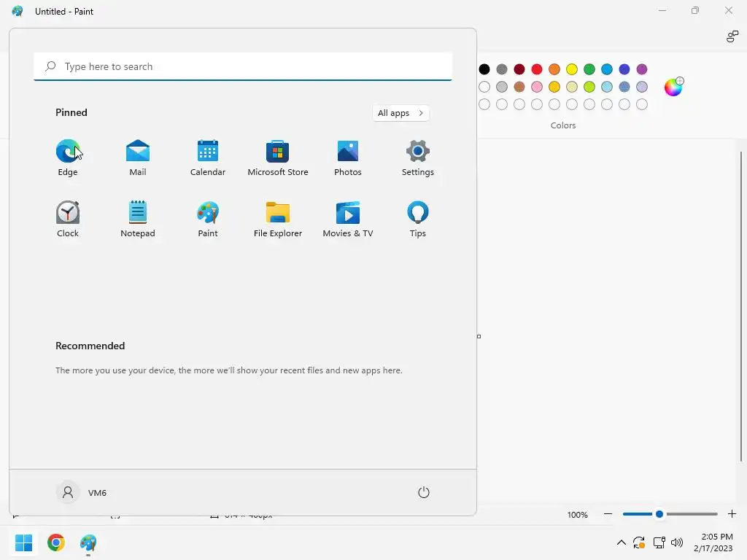
Task: Zoom in with the plus button
Action: [732, 514]
